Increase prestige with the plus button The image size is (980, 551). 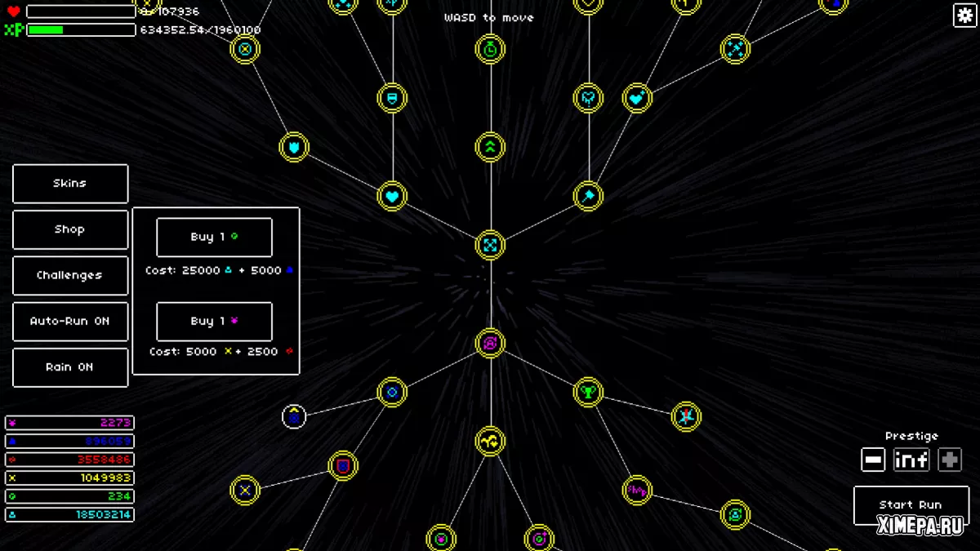pyautogui.click(x=950, y=460)
